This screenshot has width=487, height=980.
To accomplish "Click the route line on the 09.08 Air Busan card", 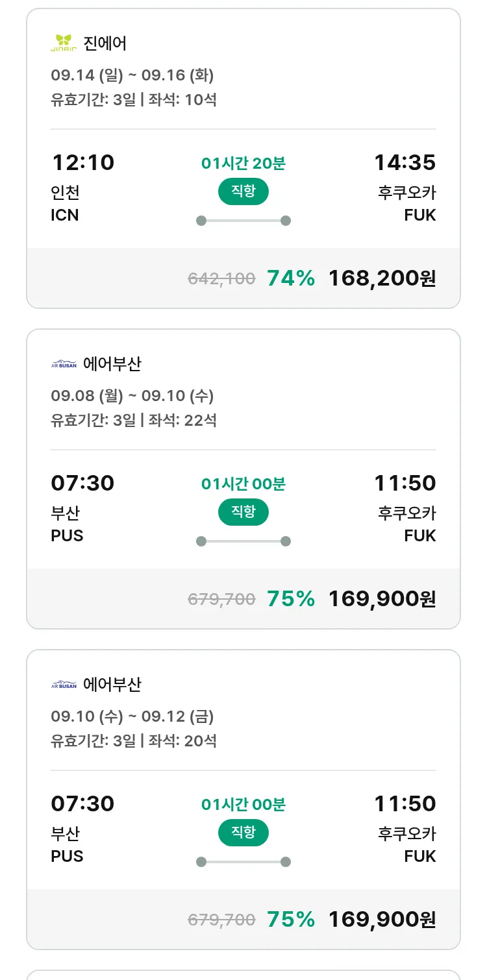I will click(x=243, y=541).
